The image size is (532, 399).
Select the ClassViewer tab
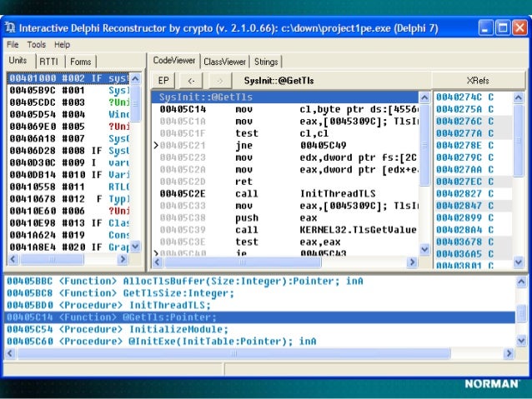coord(224,62)
